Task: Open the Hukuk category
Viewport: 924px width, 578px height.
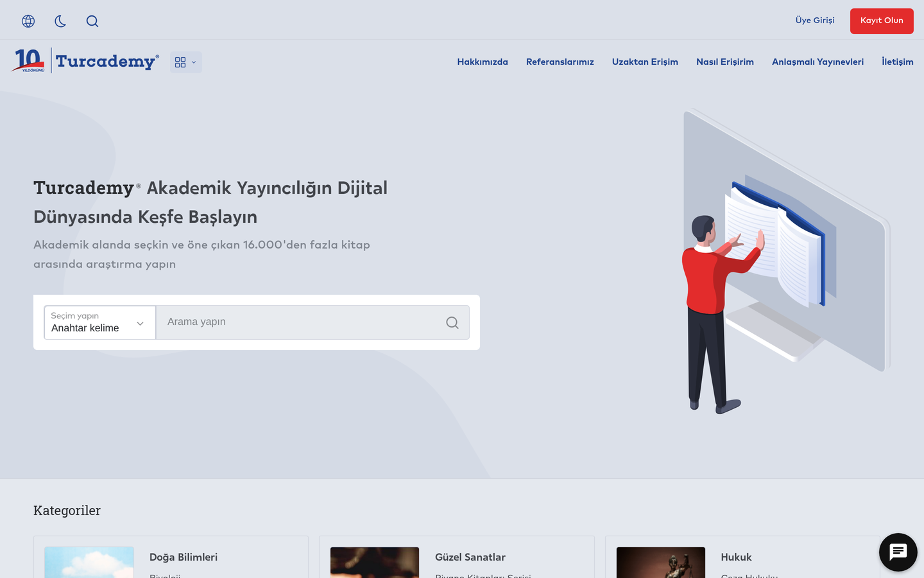Action: 736,557
